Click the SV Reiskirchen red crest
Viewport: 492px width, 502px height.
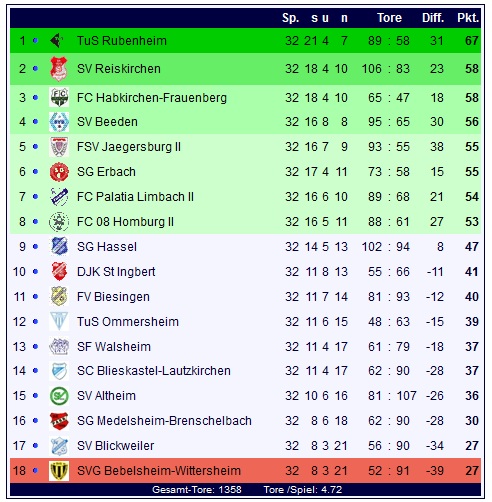(x=59, y=69)
